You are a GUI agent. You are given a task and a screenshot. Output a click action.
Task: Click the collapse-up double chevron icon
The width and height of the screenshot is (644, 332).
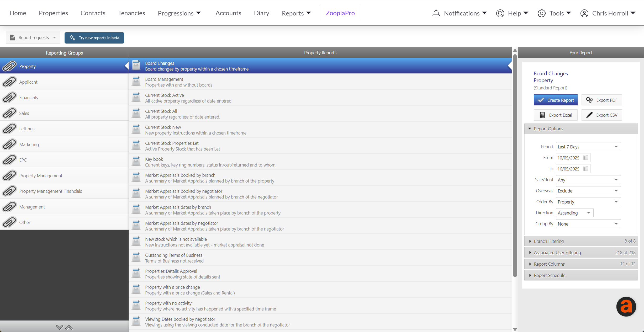tap(69, 327)
